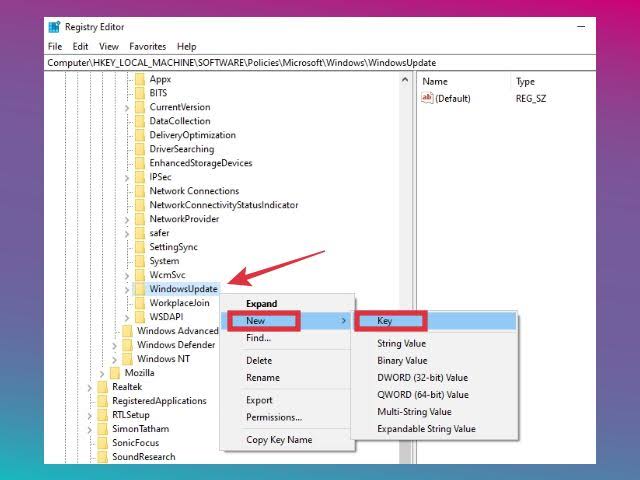Viewport: 640px width, 480px height.
Task: Expand the Windows NT key
Action: (114, 360)
